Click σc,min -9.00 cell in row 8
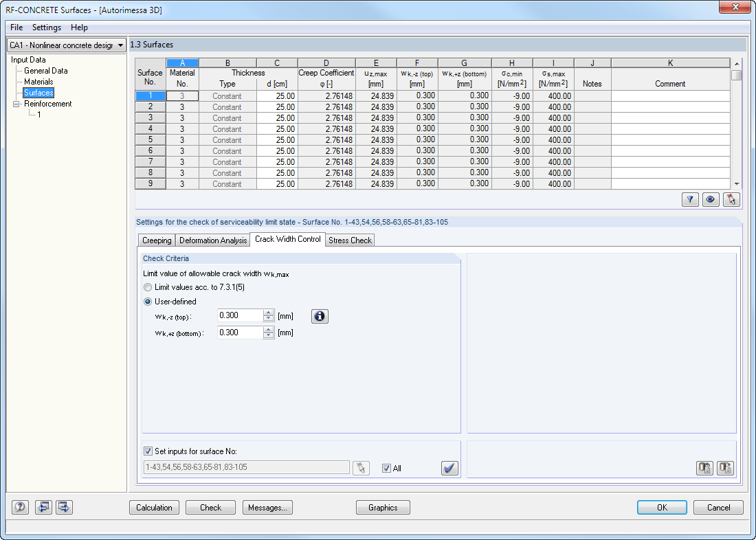Image resolution: width=756 pixels, height=540 pixels. click(x=512, y=172)
